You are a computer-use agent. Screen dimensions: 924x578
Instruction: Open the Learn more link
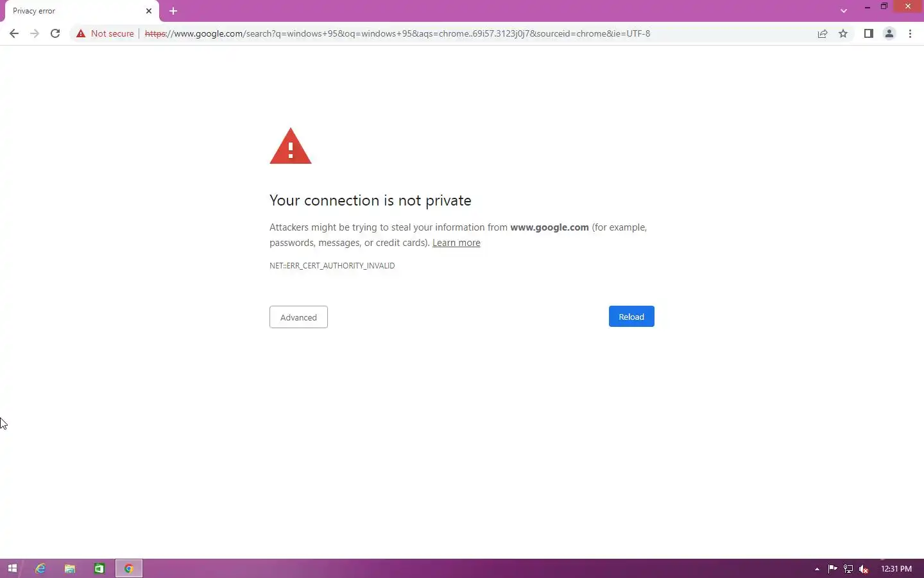[456, 243]
